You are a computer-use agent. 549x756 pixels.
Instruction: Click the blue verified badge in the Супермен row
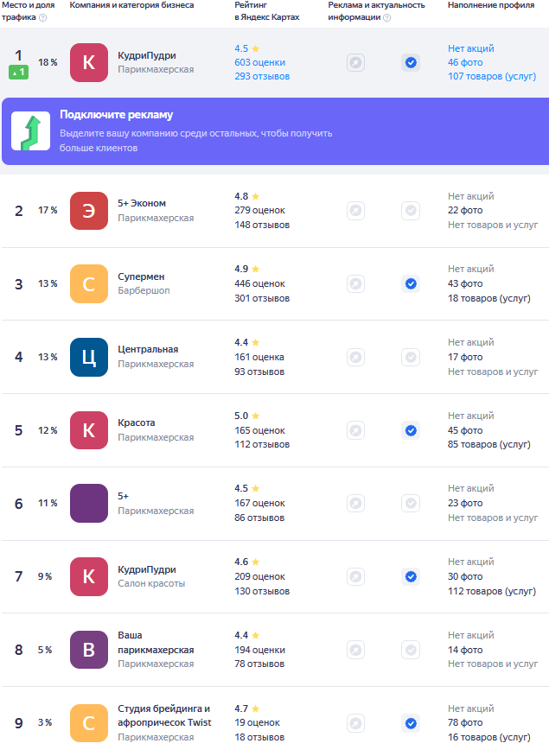[x=411, y=283]
